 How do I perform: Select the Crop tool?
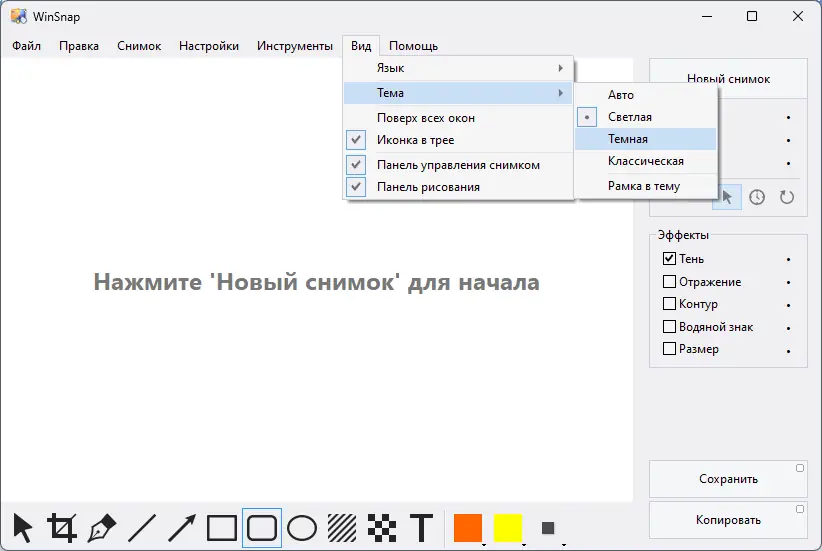(62, 527)
